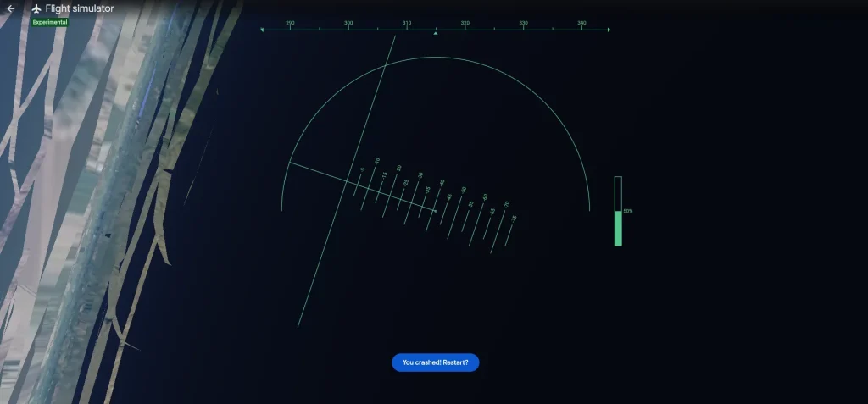Click the 50% throttle label
Screen dimensions: 868x404
pos(628,211)
